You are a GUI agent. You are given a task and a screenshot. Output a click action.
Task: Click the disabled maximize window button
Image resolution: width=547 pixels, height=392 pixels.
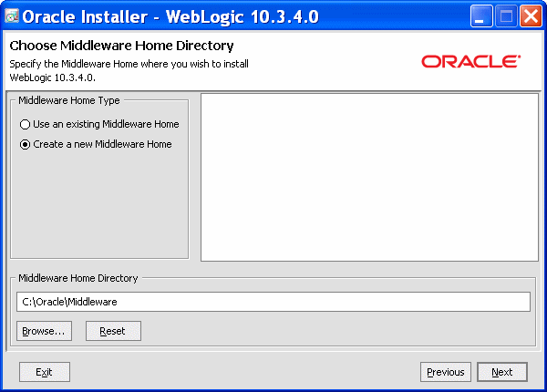(506, 16)
